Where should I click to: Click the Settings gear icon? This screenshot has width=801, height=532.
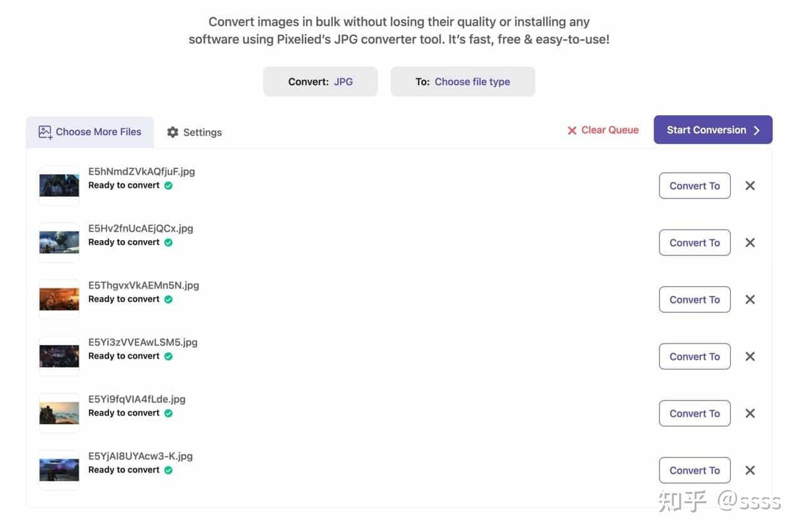click(173, 132)
